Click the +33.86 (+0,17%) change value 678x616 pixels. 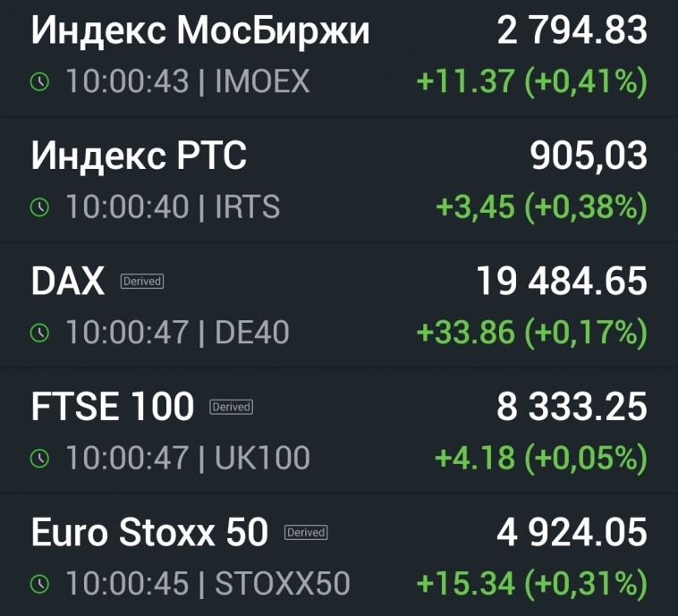click(531, 333)
